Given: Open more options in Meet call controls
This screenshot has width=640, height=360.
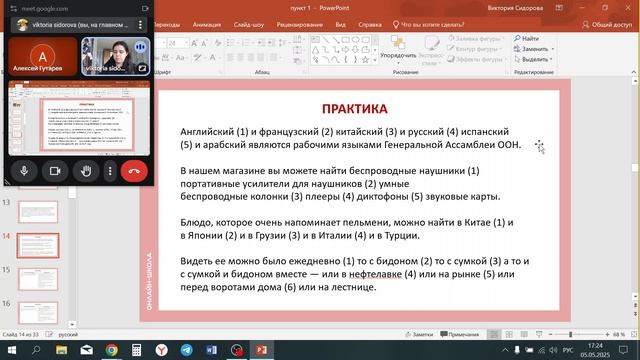Looking at the screenshot, I should pyautogui.click(x=110, y=171).
